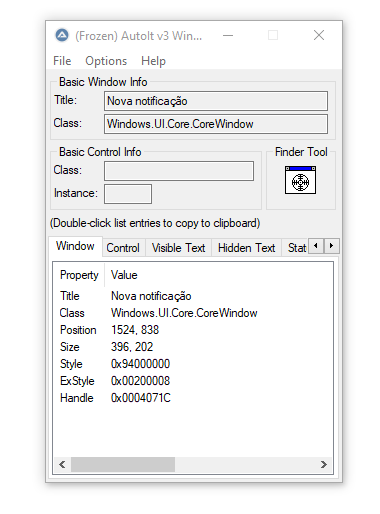Click the horizontal scrollbar thumb in list

click(x=123, y=464)
